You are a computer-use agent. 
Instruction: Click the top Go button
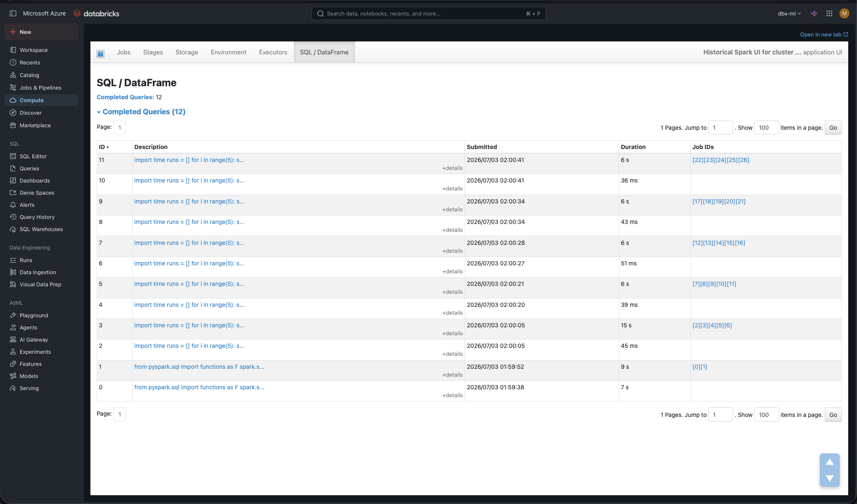[833, 128]
